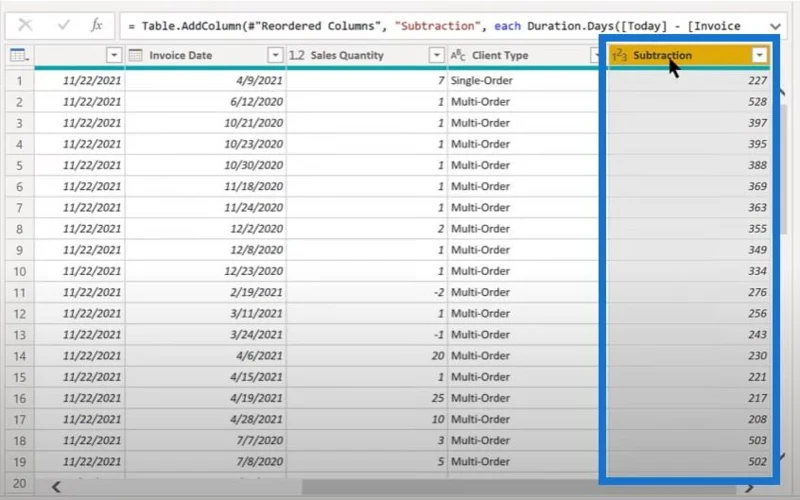The width and height of the screenshot is (800, 500).
Task: Select row number 14
Action: [19, 356]
